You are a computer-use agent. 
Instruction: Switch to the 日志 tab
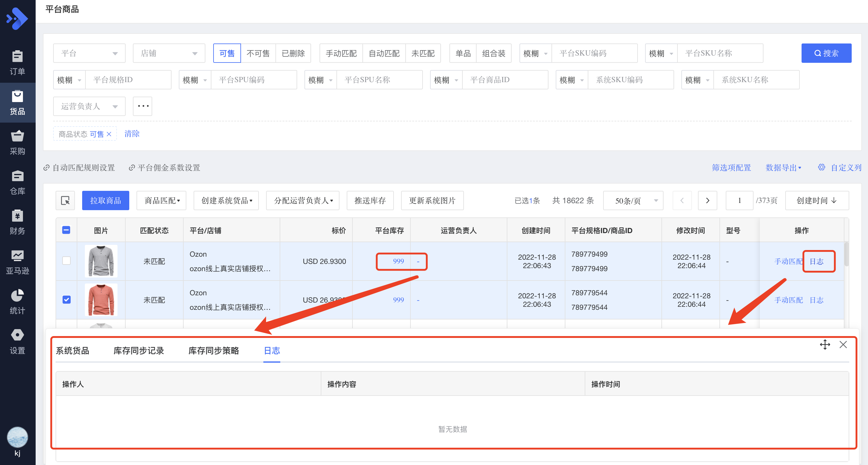click(272, 351)
